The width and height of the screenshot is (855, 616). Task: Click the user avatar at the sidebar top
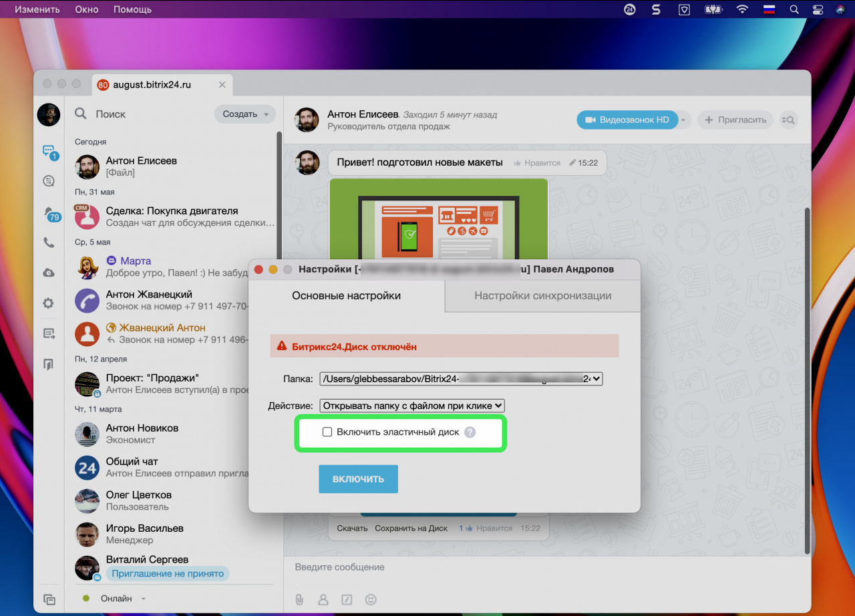pyautogui.click(x=48, y=114)
